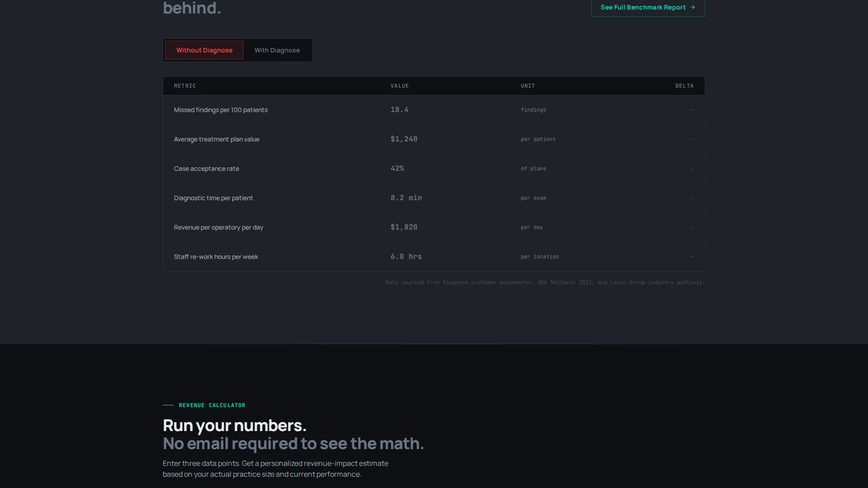
Task: Select the Case acceptance rate row label
Action: pyautogui.click(x=207, y=169)
